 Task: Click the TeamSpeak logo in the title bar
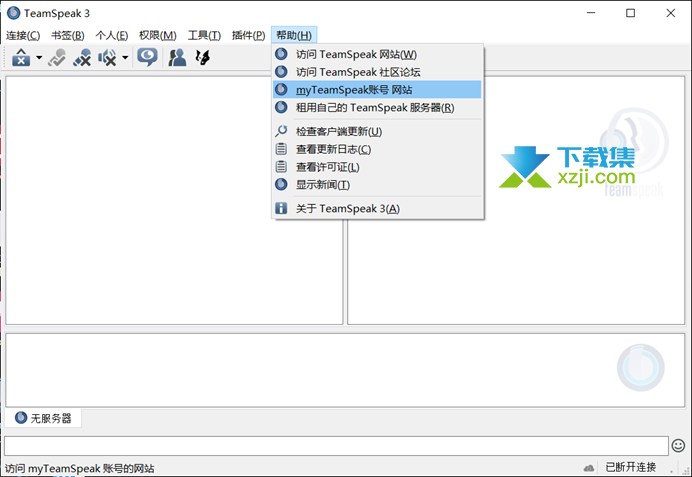coord(14,13)
